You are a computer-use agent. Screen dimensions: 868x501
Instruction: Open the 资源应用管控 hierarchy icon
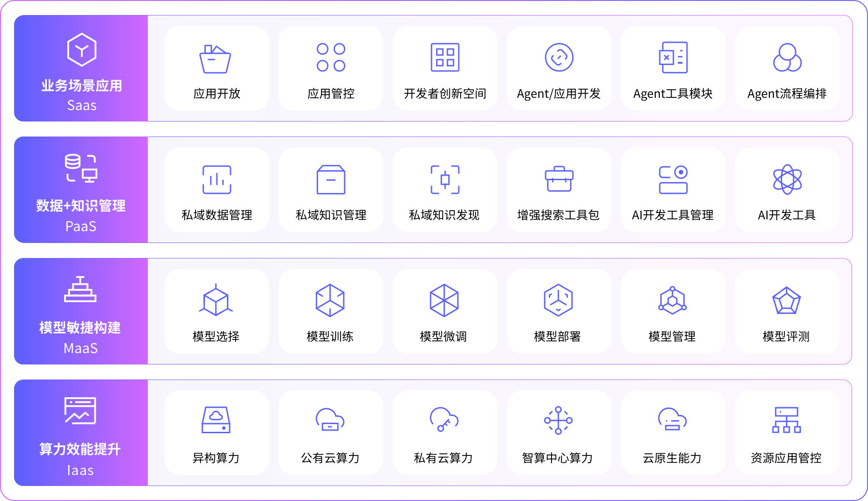click(786, 420)
